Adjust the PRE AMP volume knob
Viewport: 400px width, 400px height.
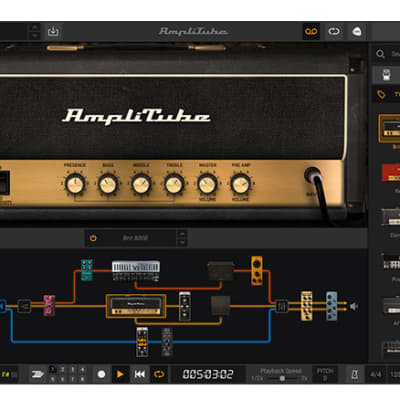(x=240, y=184)
